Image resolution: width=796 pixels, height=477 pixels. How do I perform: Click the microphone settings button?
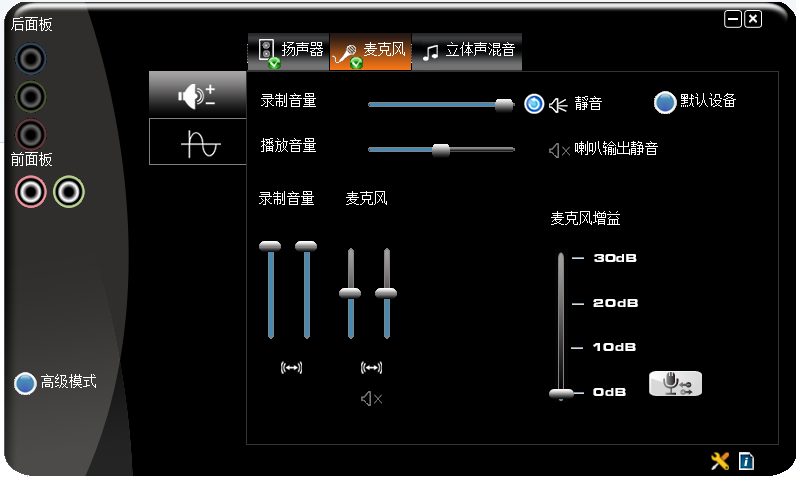(x=676, y=384)
